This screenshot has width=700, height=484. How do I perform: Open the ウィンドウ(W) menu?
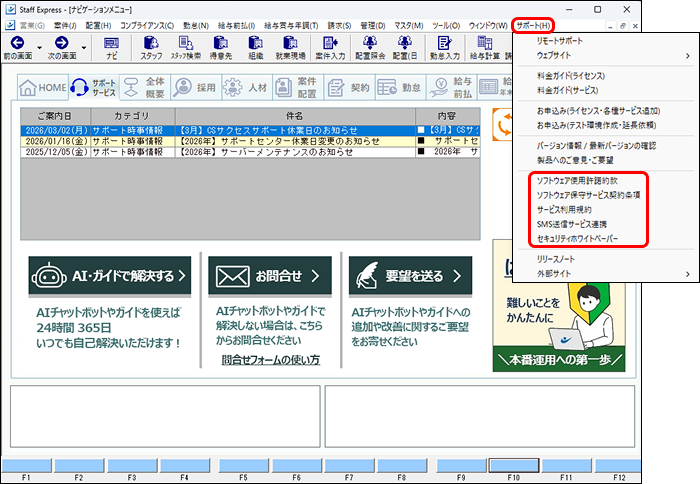[x=488, y=25]
